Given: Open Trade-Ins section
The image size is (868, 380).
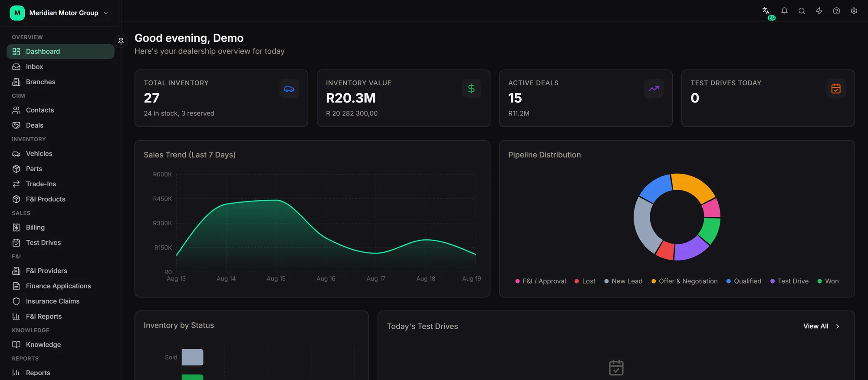Looking at the screenshot, I should point(60,184).
